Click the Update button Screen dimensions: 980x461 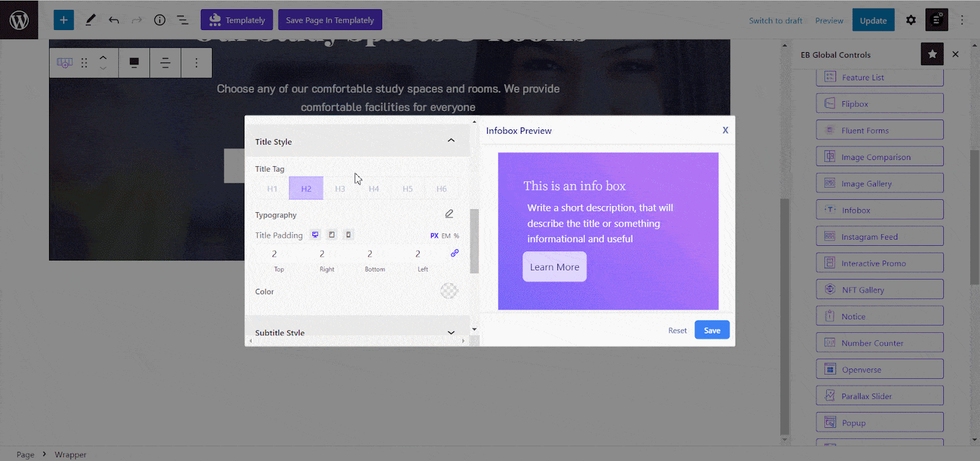click(x=873, y=20)
